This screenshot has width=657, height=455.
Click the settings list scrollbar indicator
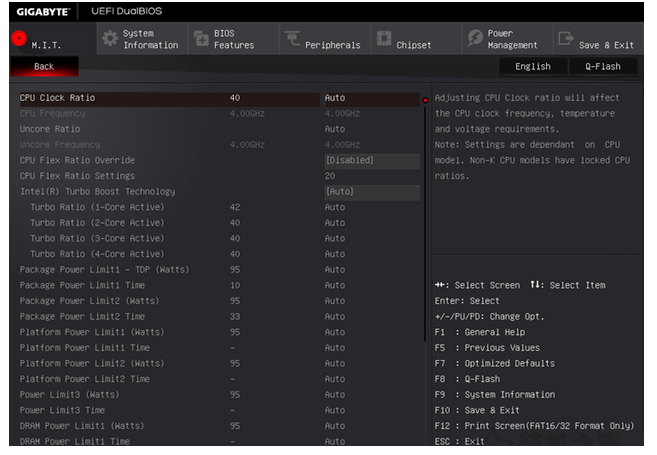click(x=425, y=100)
